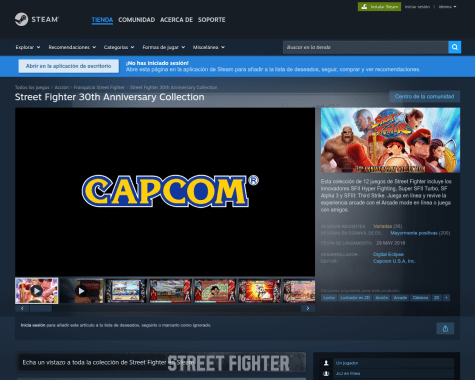Click the magnifier search button

coord(454,47)
